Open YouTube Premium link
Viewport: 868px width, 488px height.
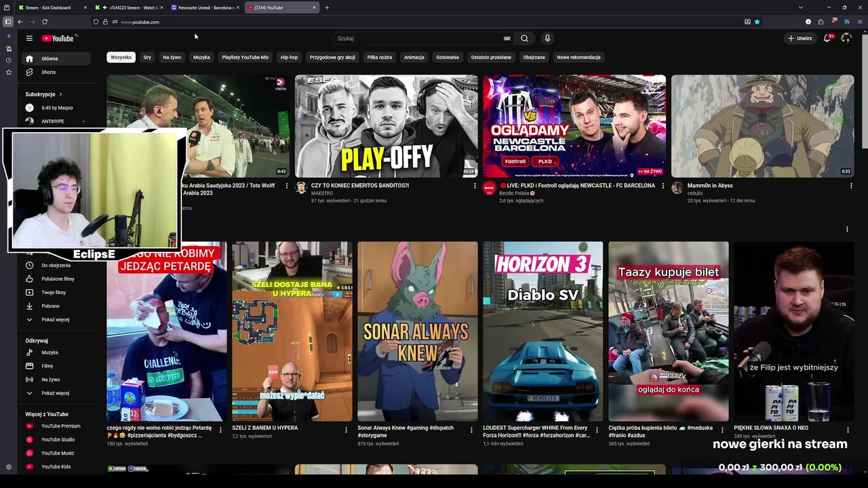(x=54, y=426)
